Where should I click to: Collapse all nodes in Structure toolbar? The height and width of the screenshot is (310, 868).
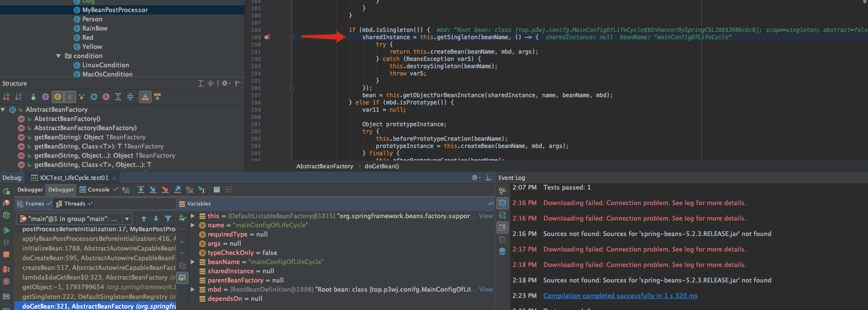click(130, 97)
